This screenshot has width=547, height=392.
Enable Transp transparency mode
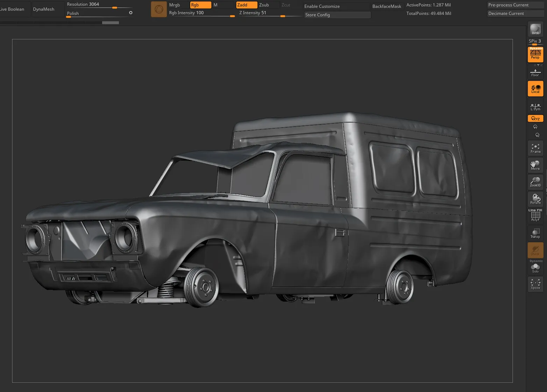click(x=535, y=233)
